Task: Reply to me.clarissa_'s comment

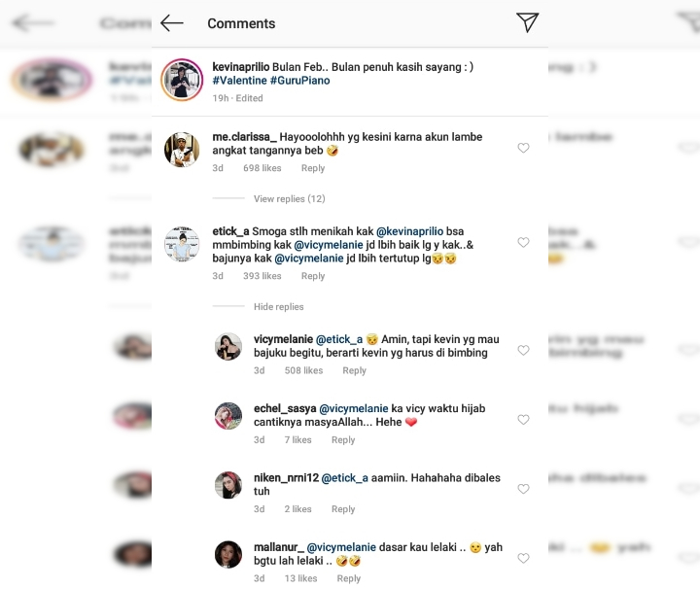Action: click(x=313, y=168)
